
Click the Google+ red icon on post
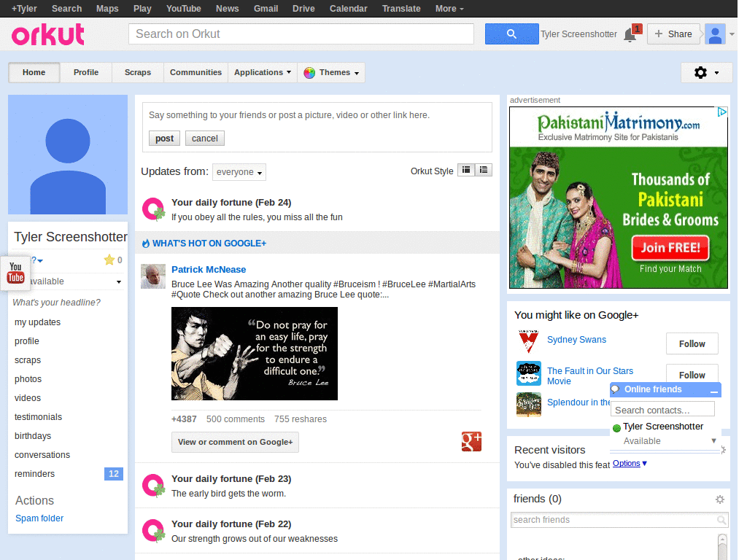[x=471, y=441]
